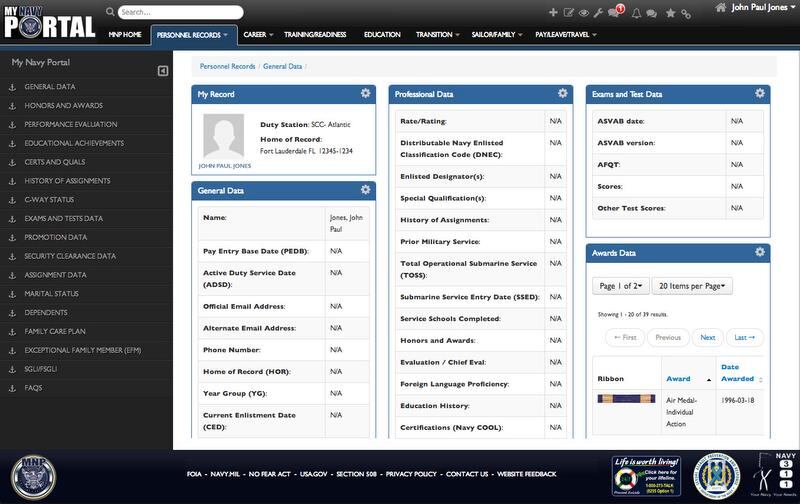This screenshot has width=800, height=504.
Task: Sort awards by Date Awarded column
Action: [x=737, y=373]
